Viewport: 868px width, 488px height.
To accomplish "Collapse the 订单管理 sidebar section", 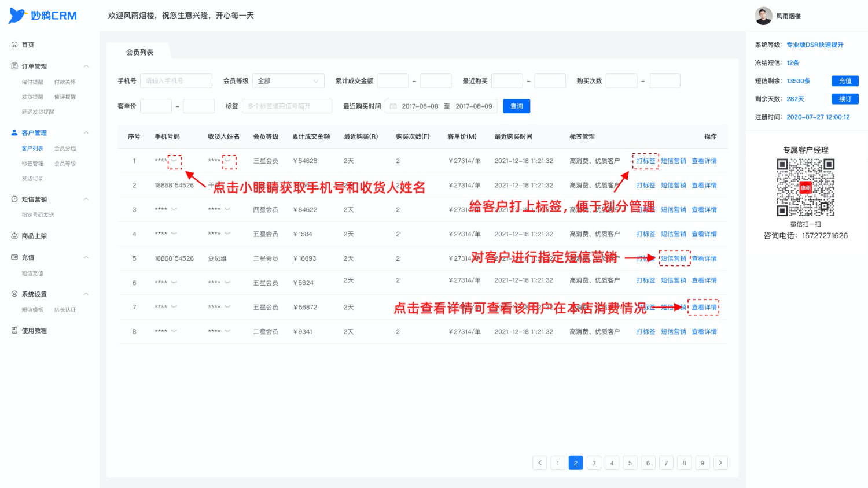I will pyautogui.click(x=86, y=66).
